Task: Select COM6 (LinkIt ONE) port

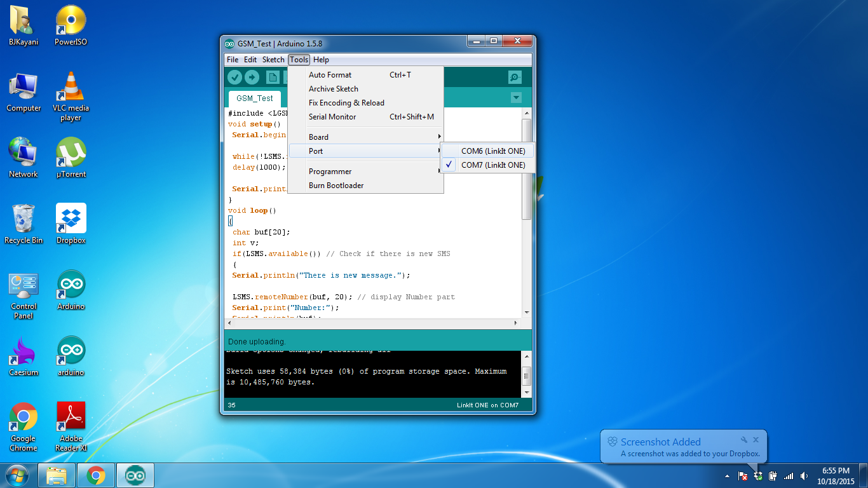Action: tap(488, 151)
